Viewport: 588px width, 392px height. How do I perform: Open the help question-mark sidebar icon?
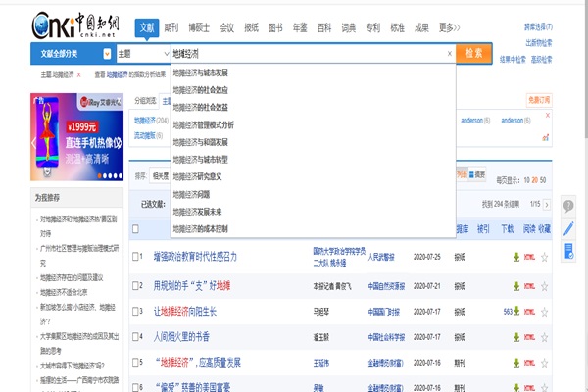click(568, 206)
